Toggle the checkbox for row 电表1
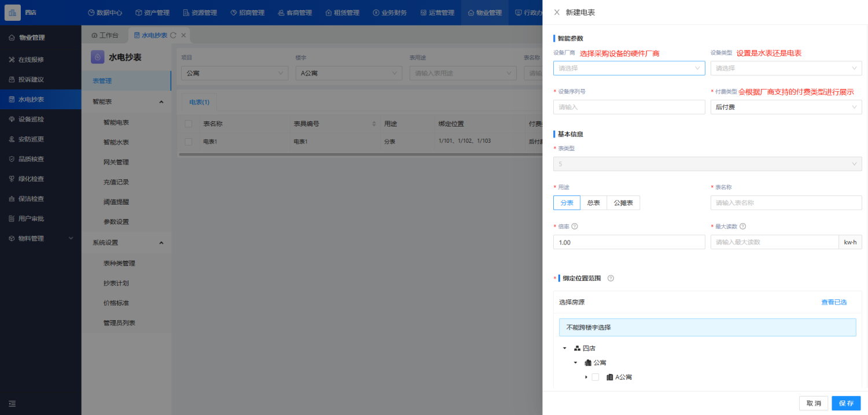Viewport: 868px width, 415px height. pyautogui.click(x=188, y=142)
